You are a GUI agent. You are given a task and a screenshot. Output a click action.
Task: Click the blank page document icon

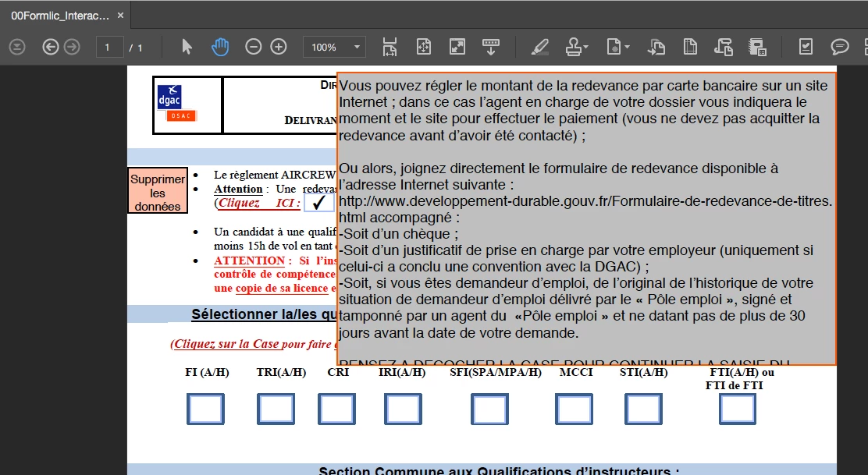point(690,47)
